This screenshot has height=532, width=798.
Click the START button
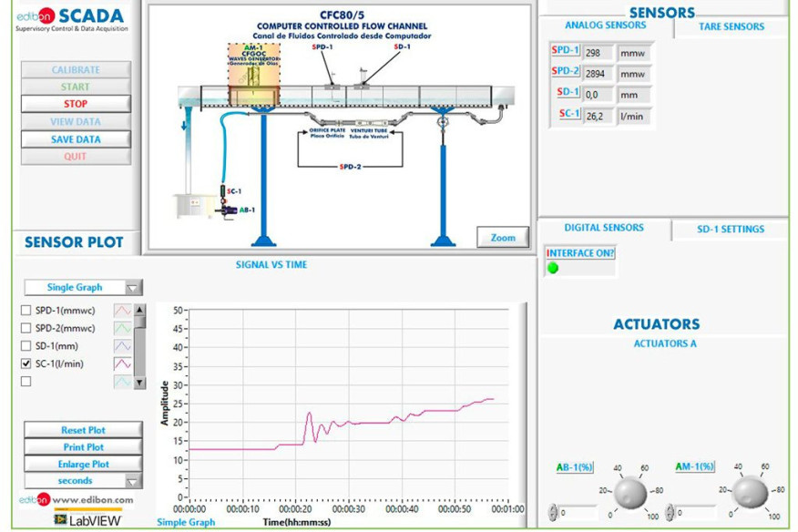pos(76,87)
